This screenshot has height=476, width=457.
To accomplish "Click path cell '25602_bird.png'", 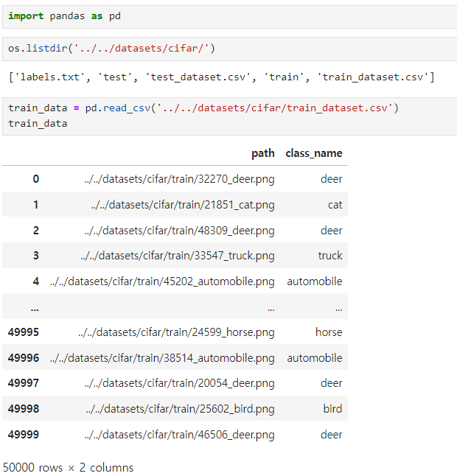I will (x=181, y=409).
